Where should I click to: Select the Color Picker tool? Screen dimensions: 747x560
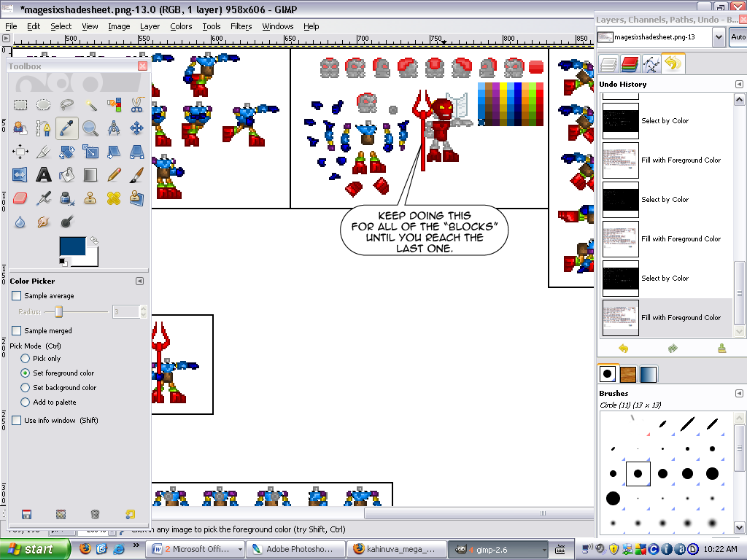(66, 128)
